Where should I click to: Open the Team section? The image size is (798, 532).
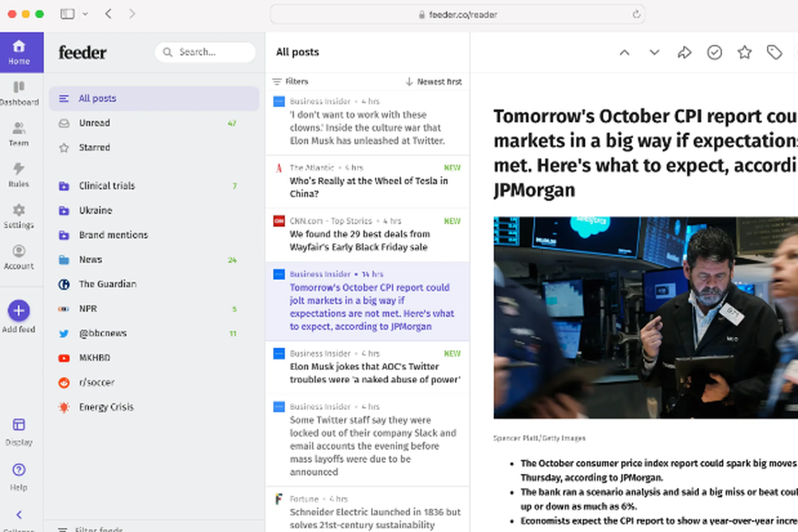tap(19, 134)
